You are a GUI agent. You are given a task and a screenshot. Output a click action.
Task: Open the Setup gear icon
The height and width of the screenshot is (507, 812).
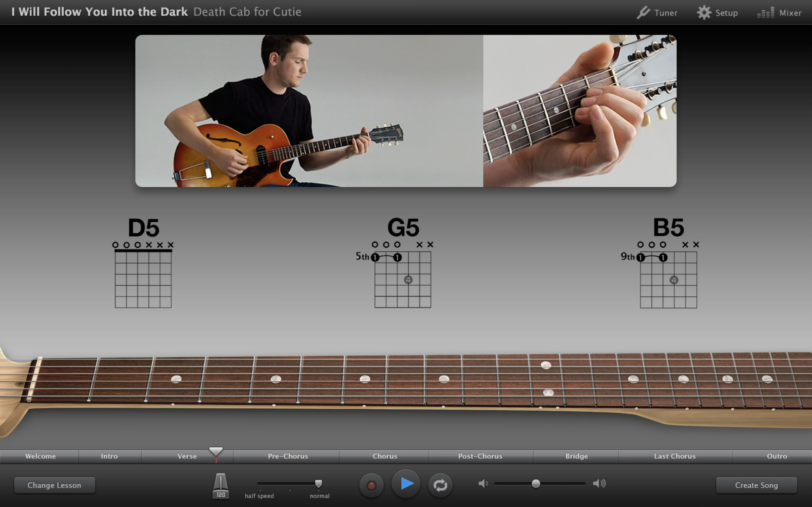(704, 13)
